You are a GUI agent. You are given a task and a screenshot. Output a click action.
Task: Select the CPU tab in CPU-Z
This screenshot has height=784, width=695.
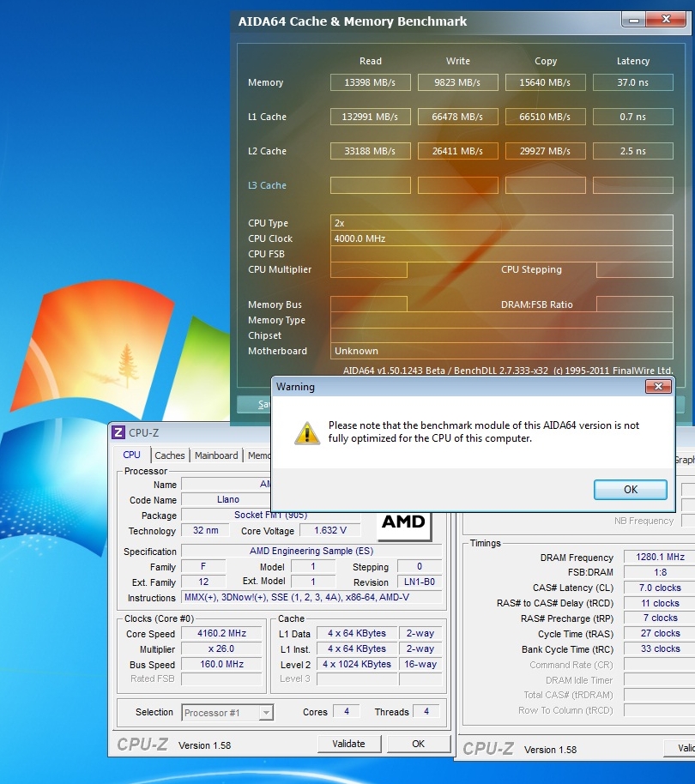[x=132, y=455]
